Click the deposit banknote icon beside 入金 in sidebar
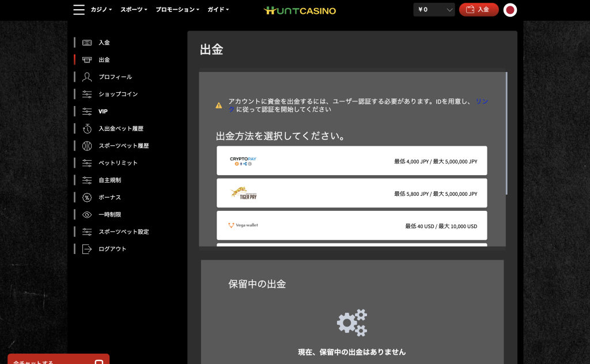This screenshot has height=364, width=590. [x=87, y=43]
